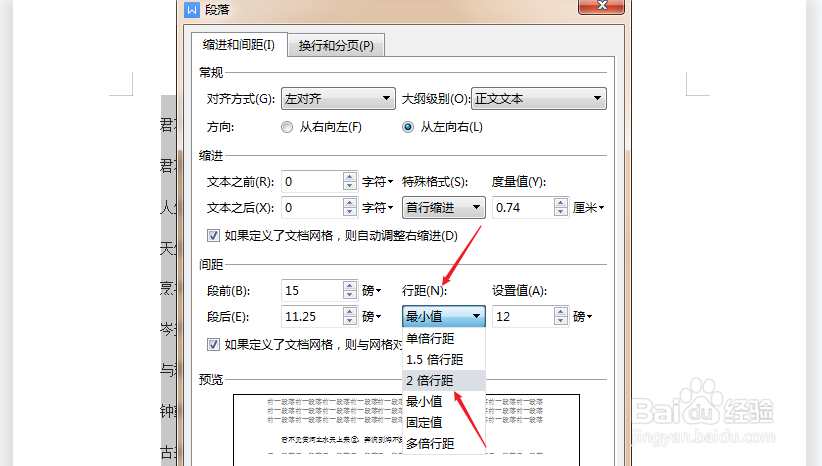Switch to the 缩进和间距(I) tab
Image resolution: width=822 pixels, height=466 pixels.
click(239, 45)
